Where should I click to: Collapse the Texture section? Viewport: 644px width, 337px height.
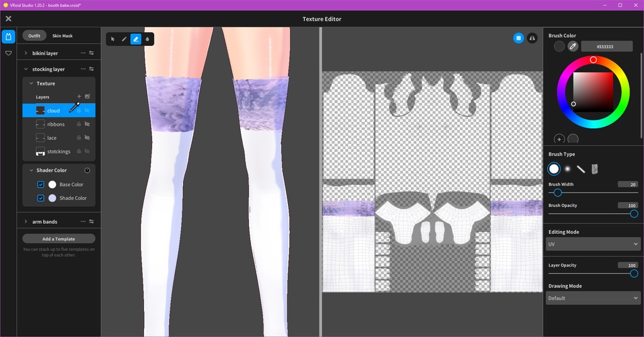click(31, 84)
